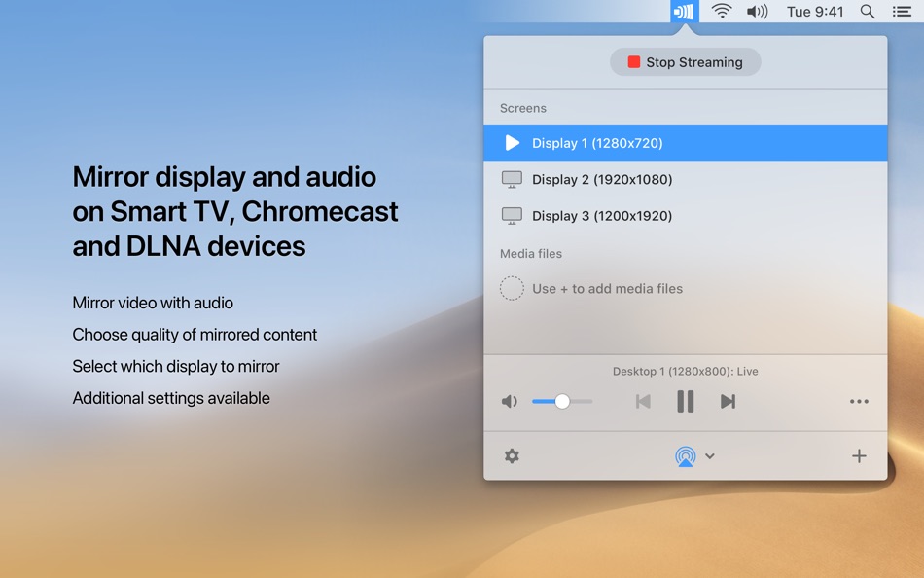Click the plus icon to add media files

[x=859, y=455]
